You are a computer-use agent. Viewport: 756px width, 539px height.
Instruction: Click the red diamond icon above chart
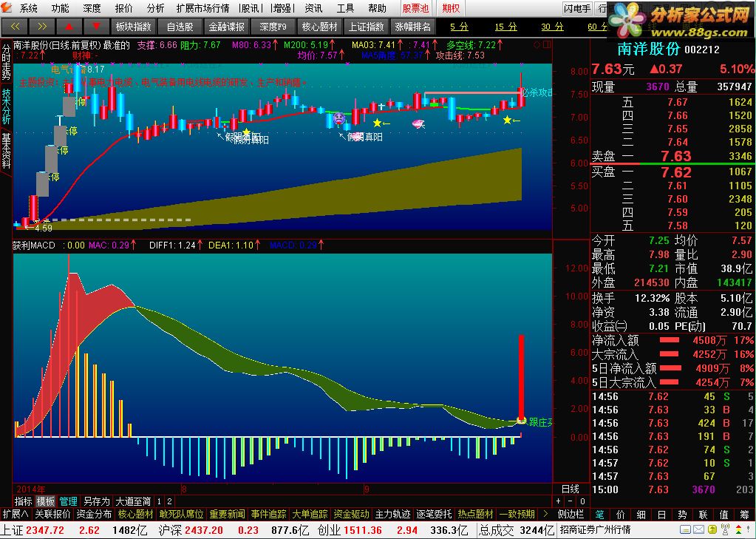point(537,45)
